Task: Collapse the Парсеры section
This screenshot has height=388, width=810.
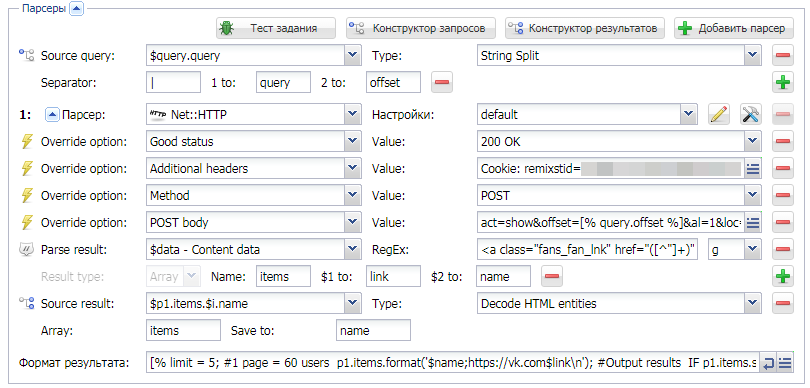Action: click(76, 8)
